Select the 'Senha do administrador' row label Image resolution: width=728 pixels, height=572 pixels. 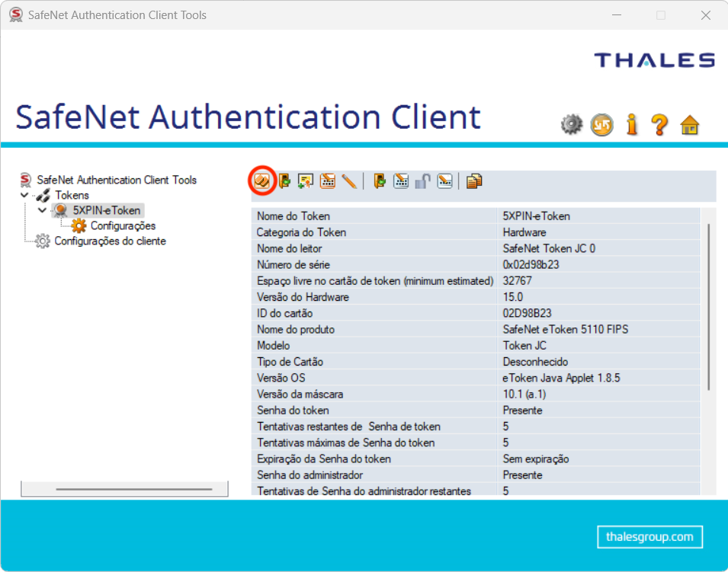[309, 476]
